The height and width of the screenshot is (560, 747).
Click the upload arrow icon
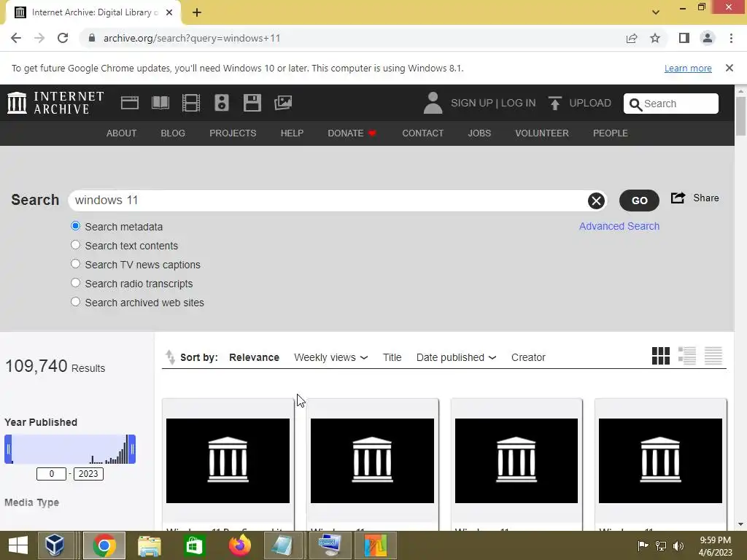click(x=554, y=103)
